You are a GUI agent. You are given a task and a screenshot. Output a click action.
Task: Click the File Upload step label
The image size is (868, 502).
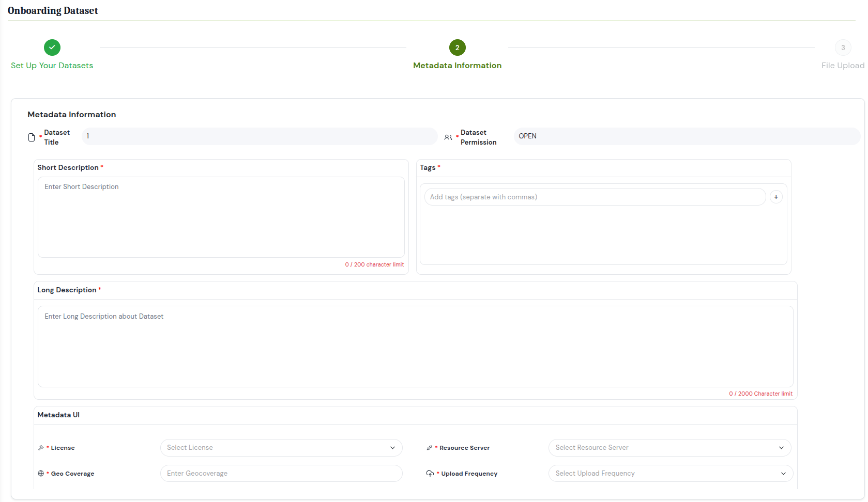coord(842,66)
